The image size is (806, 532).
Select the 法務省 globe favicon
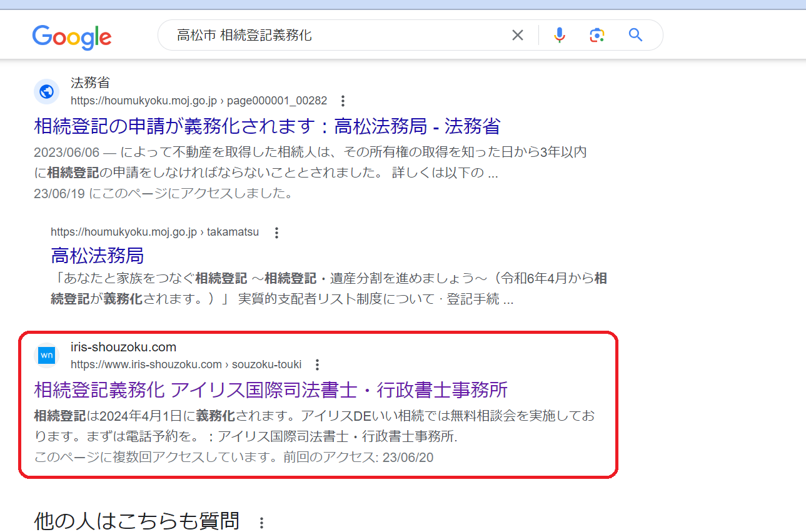click(46, 92)
